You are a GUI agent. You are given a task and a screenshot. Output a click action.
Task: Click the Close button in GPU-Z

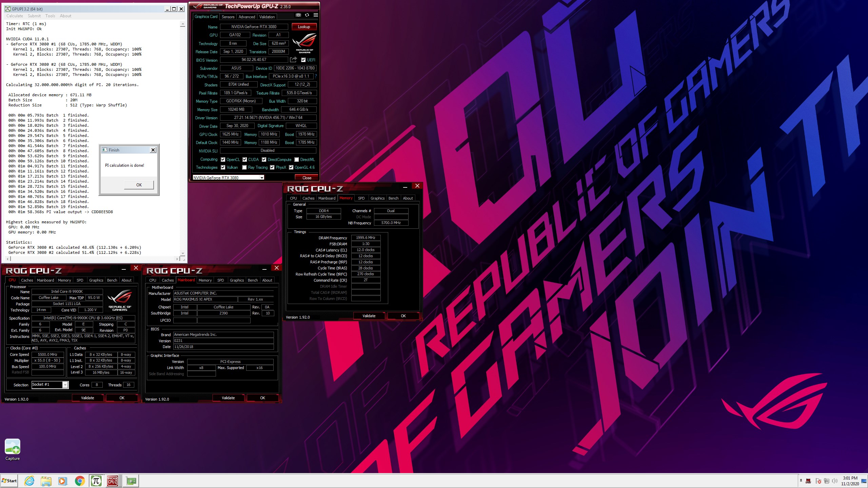[x=307, y=178]
